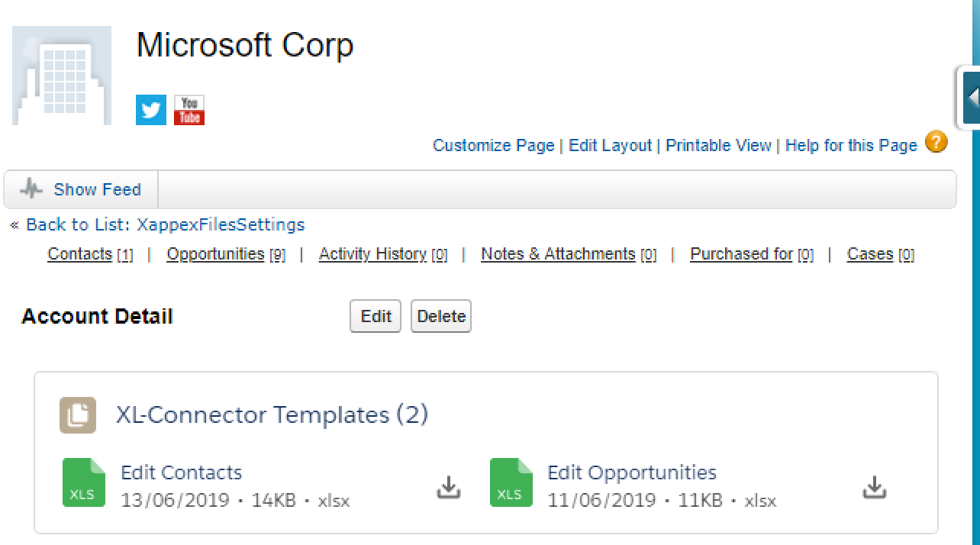Image resolution: width=980 pixels, height=545 pixels.
Task: Open the Edit Contacts template file name
Action: point(182,472)
